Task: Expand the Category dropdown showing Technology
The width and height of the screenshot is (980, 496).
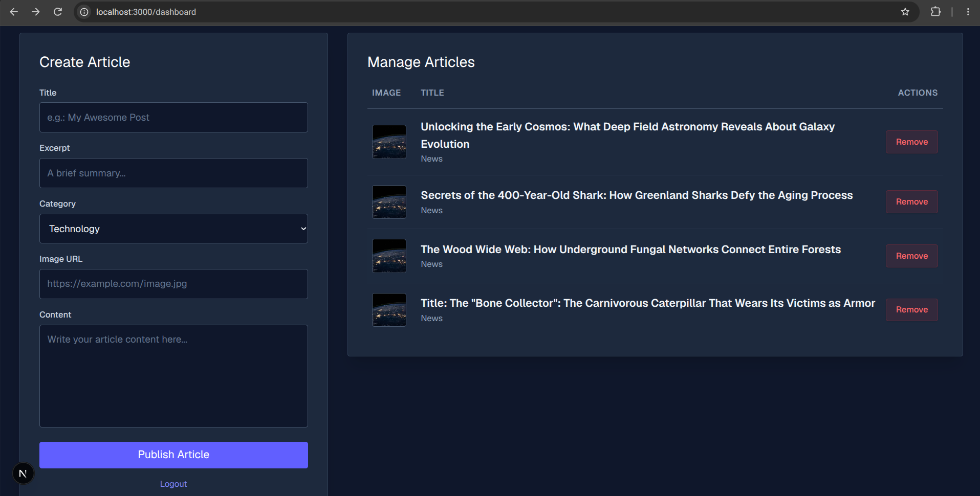Action: point(173,229)
